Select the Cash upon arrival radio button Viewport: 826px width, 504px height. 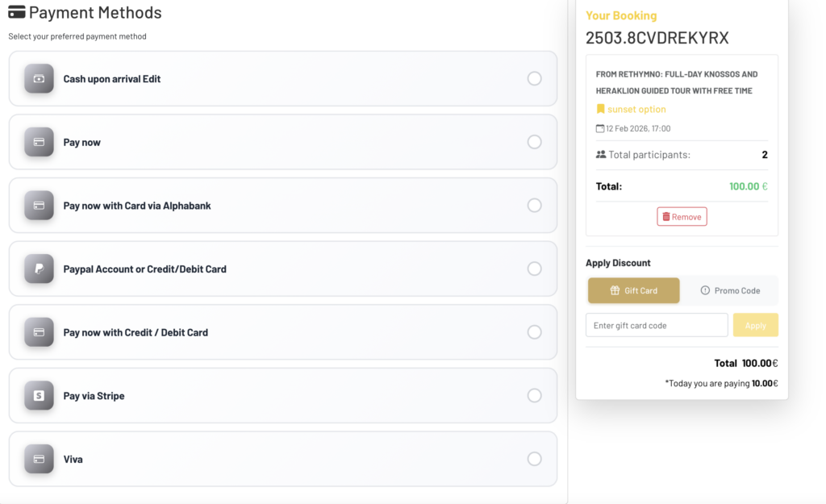coord(534,79)
